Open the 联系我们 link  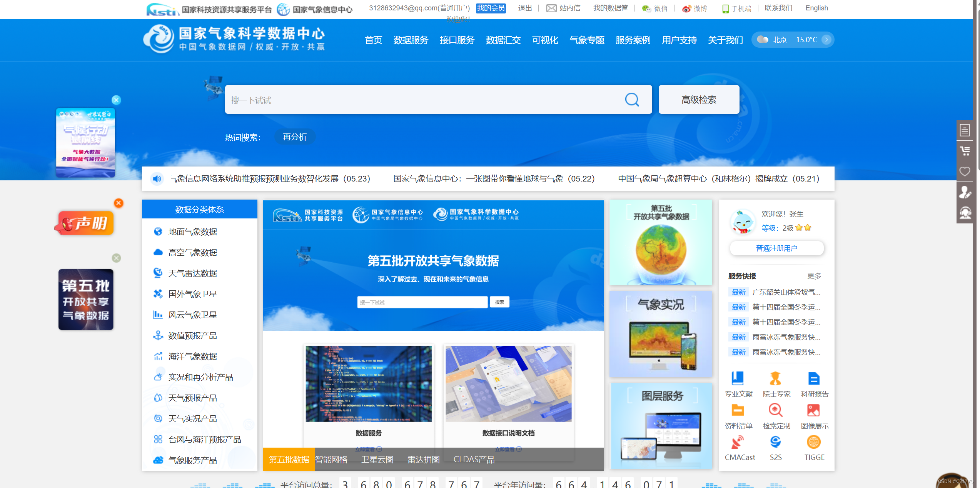tap(778, 8)
